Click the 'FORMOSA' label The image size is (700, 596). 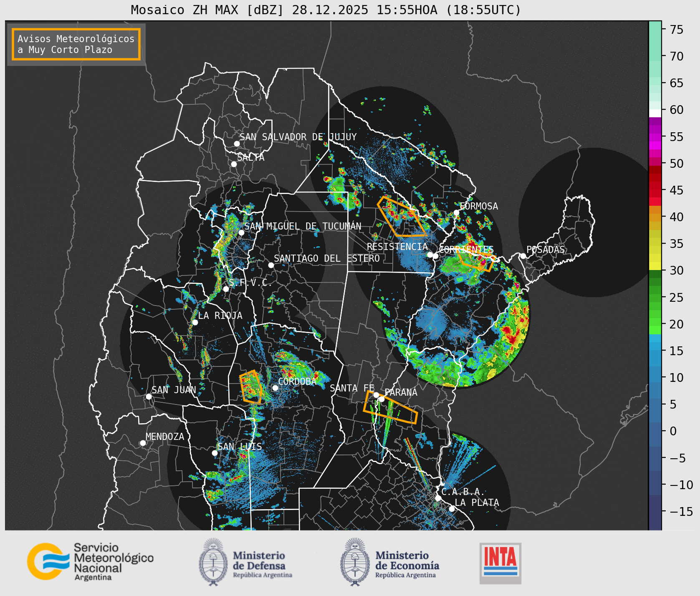[479, 206]
